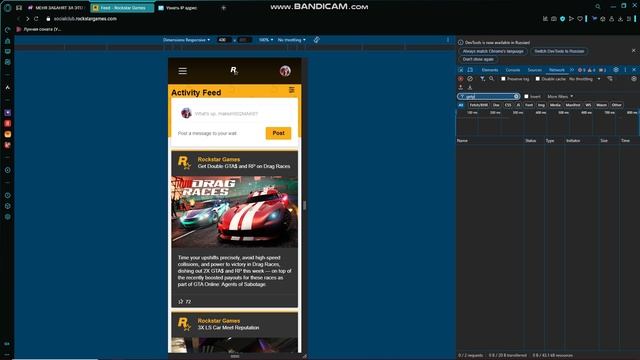The width and height of the screenshot is (640, 360).
Task: Click the Import HAR file upload icon
Action: click(461, 87)
